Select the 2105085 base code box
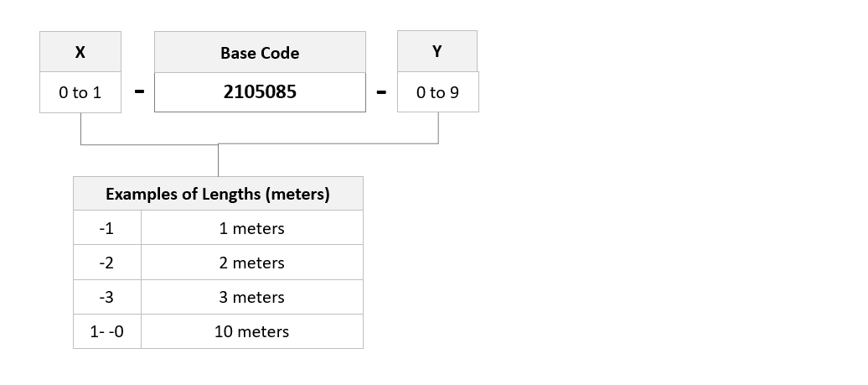This screenshot has height=385, width=868. pos(260,92)
